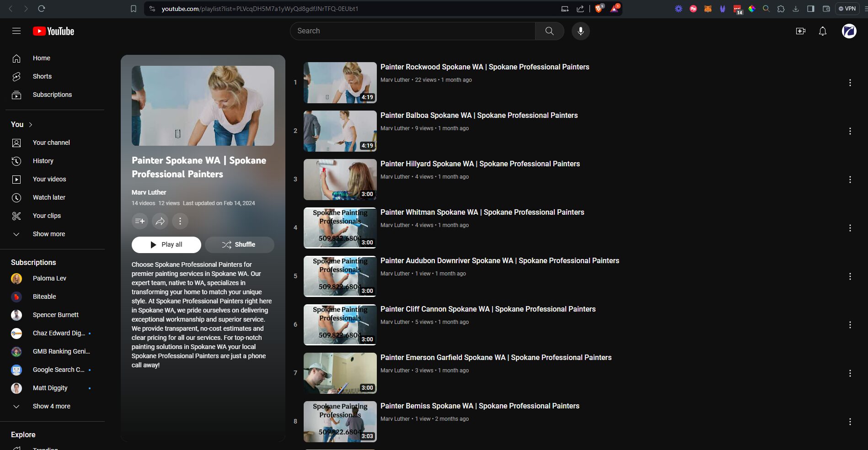
Task: Open the Shorts sidebar item
Action: [x=42, y=76]
